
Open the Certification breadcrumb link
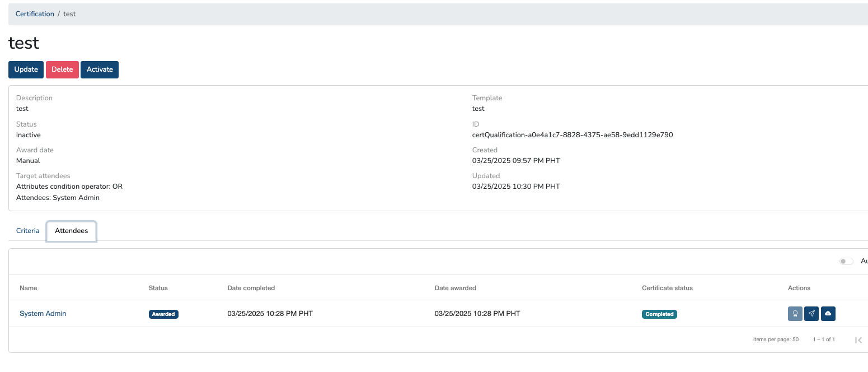(x=35, y=14)
